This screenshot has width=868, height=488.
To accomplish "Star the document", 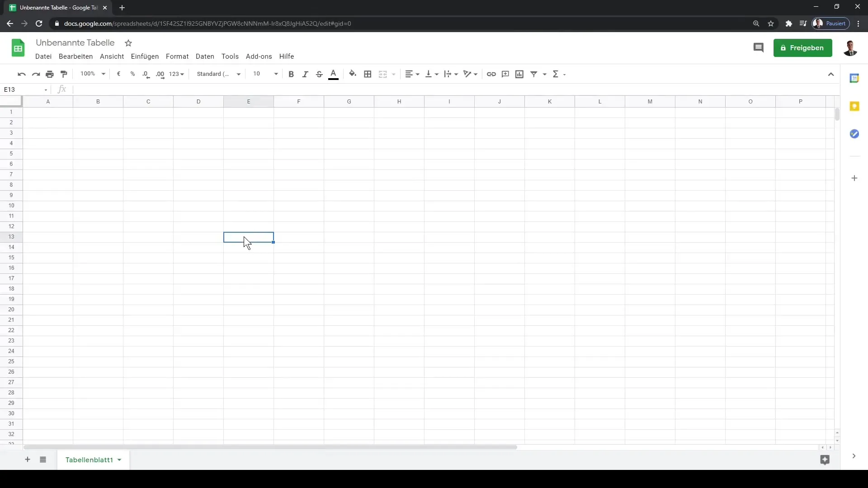I will click(x=128, y=43).
